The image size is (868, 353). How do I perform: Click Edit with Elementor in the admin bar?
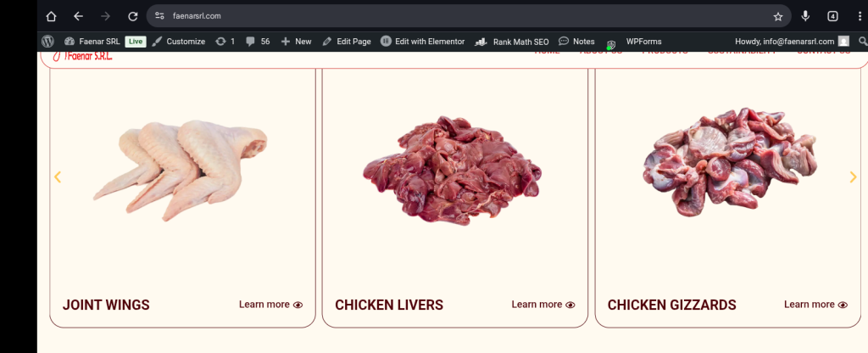point(422,42)
